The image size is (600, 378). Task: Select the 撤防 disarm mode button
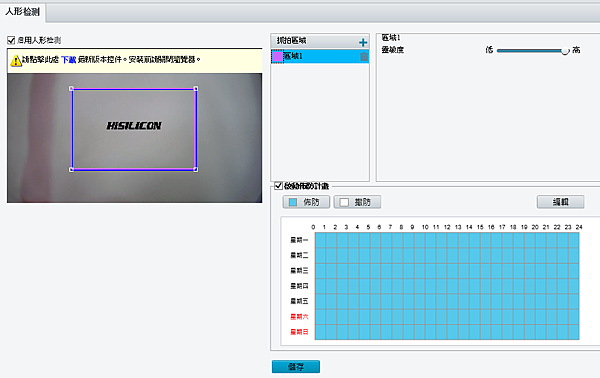click(x=357, y=202)
